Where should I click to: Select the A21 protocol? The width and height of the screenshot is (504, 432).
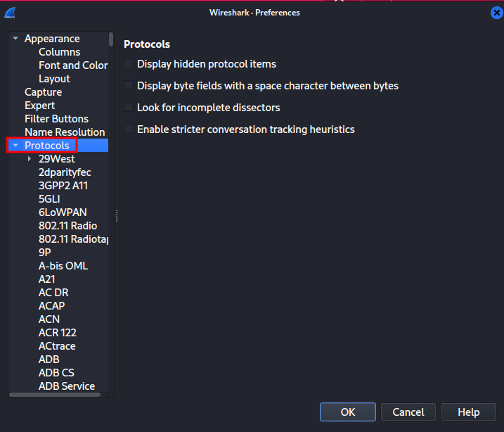(x=47, y=279)
